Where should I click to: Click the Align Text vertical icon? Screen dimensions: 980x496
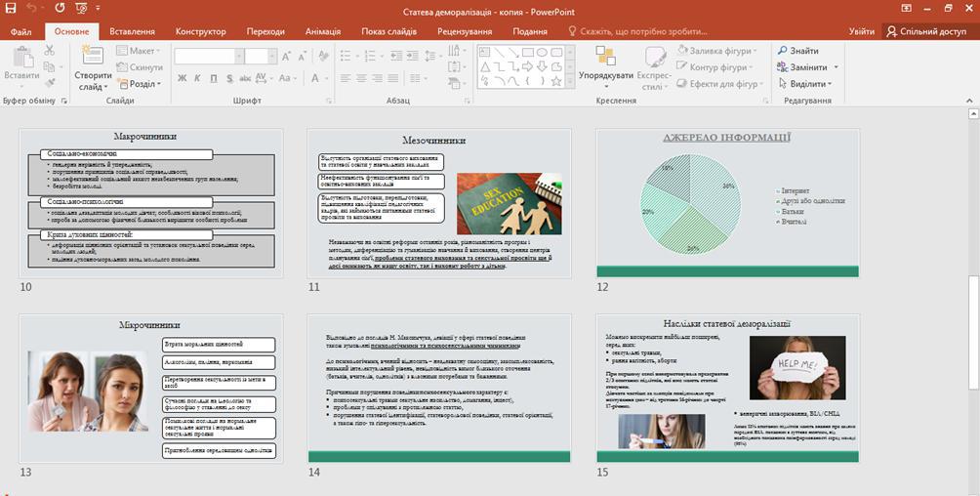456,67
